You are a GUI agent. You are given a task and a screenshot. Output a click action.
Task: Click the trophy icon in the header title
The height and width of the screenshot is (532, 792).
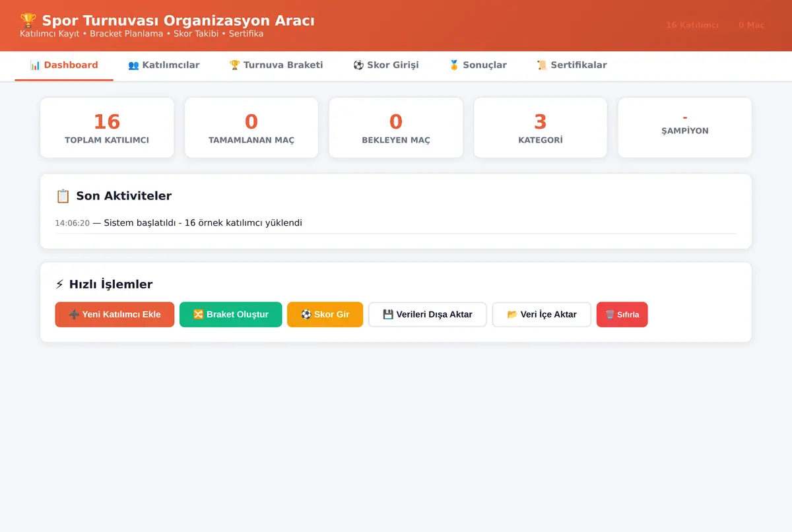coord(28,20)
